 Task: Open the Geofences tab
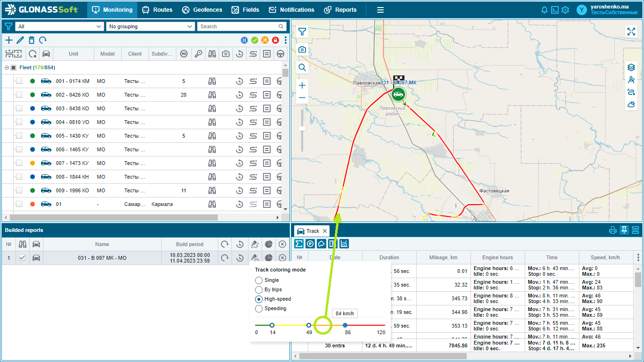[202, 10]
